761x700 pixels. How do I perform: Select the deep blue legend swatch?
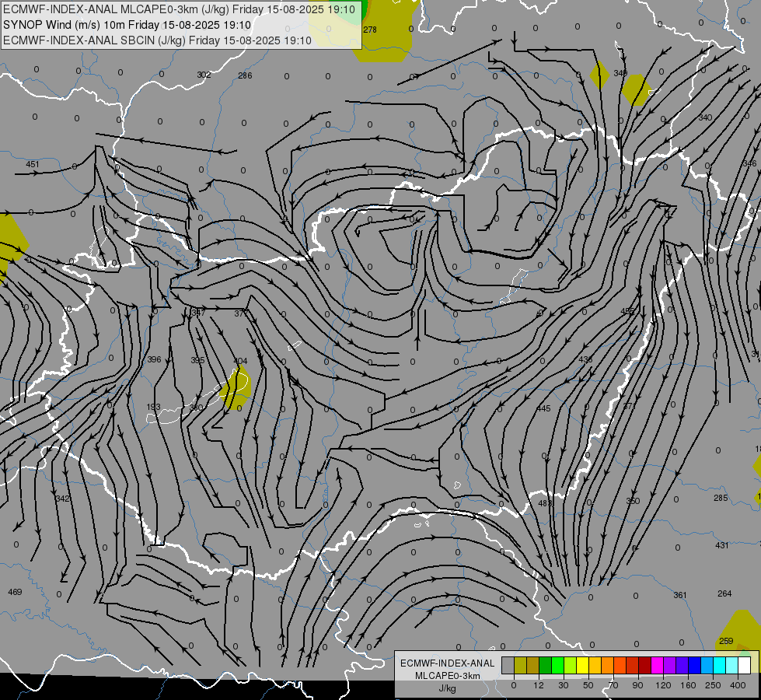[x=695, y=665]
